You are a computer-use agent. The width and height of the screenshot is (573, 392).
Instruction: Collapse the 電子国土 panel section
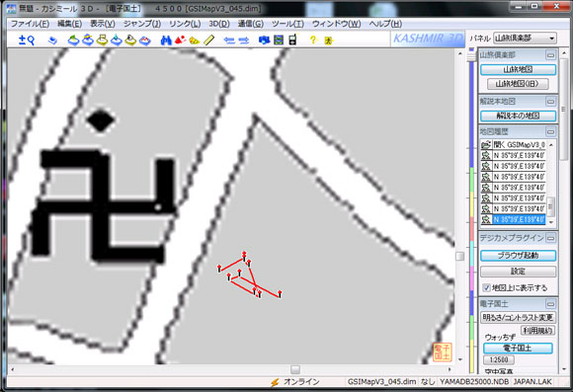550,304
